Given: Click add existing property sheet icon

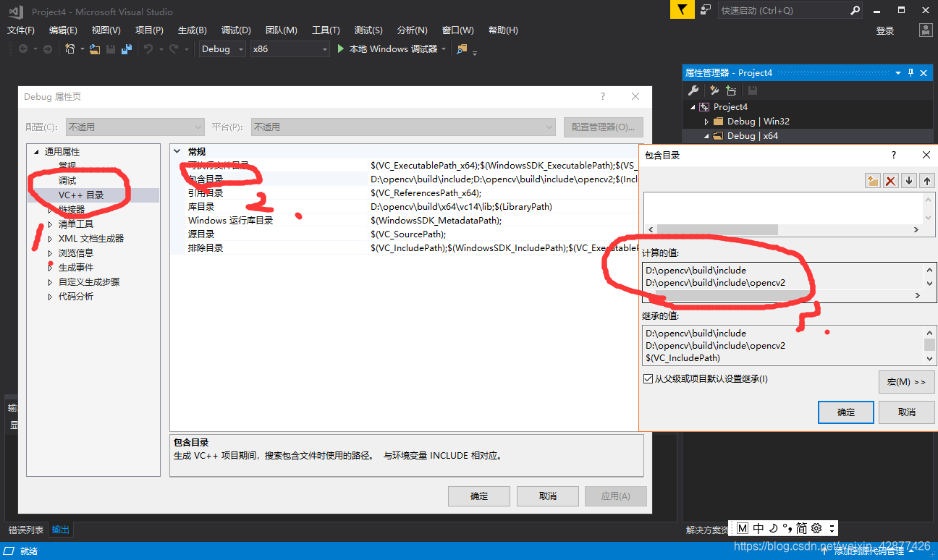Looking at the screenshot, I should pos(731,90).
